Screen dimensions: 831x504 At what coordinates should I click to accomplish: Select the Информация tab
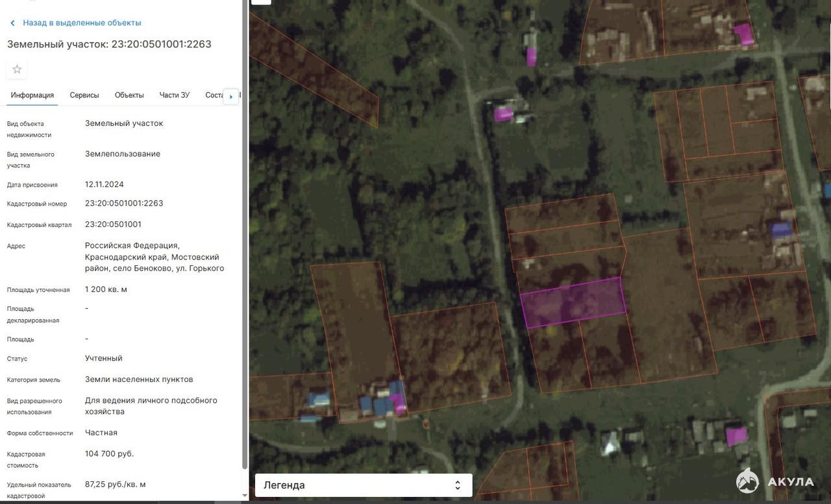point(32,95)
